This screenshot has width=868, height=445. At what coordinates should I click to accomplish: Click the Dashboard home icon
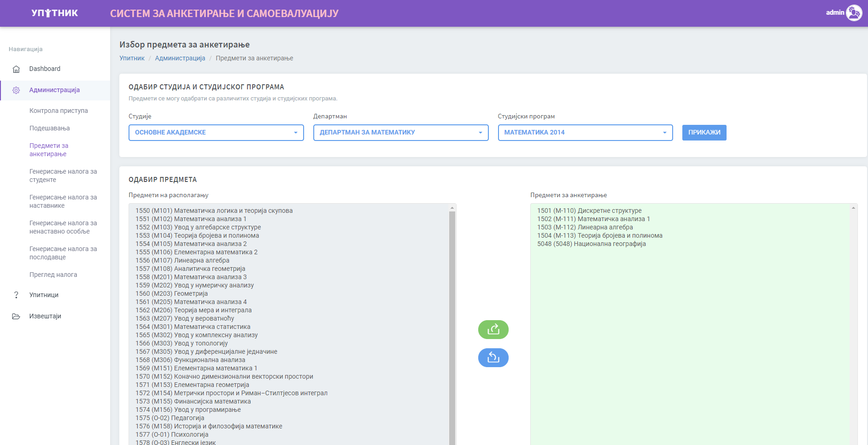16,69
